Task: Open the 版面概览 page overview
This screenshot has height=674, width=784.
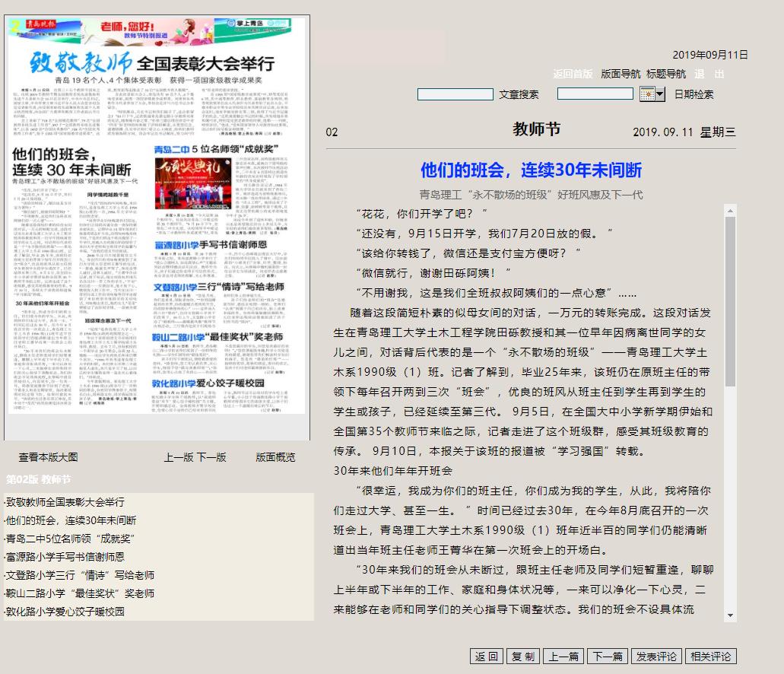Action: [x=275, y=457]
